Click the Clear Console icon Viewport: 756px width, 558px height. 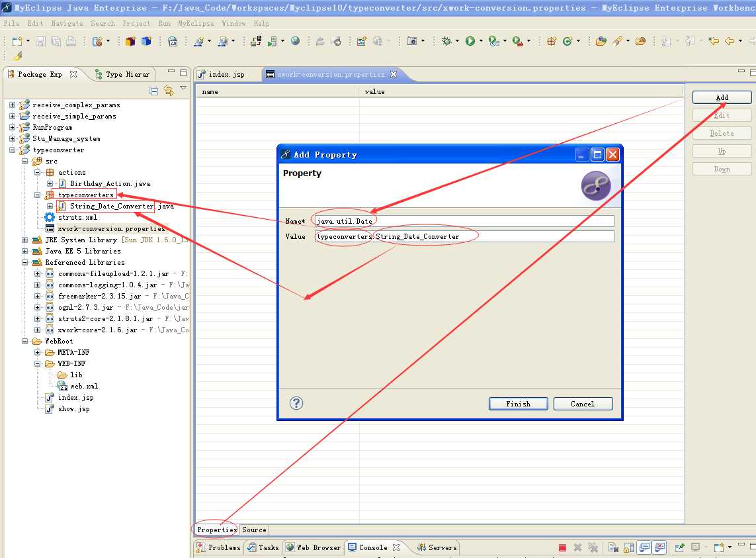tap(613, 547)
